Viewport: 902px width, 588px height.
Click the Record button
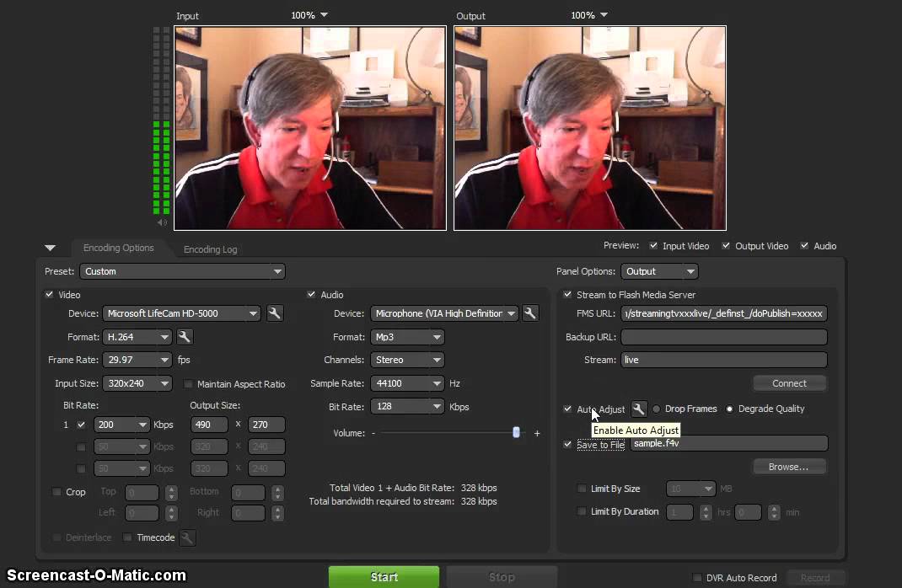click(815, 578)
